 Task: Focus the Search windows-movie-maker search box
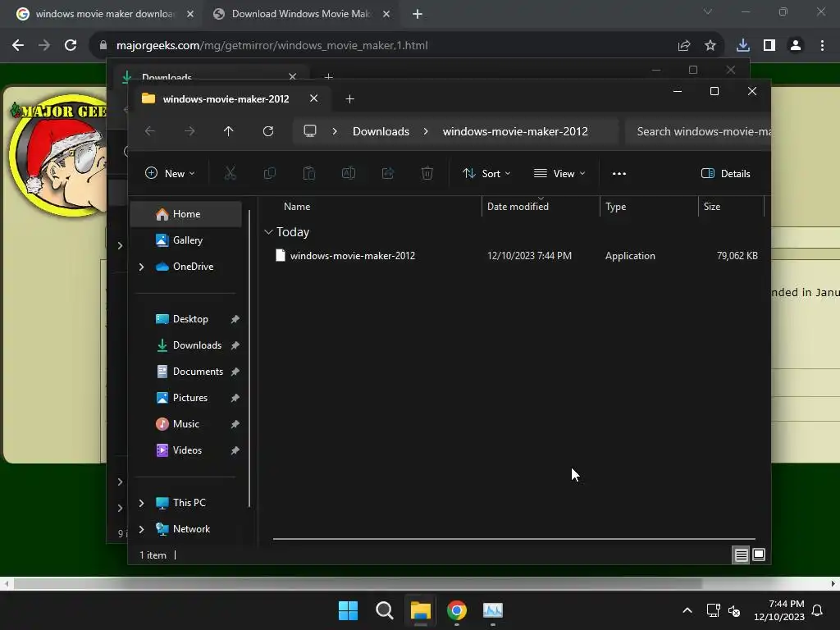click(698, 131)
